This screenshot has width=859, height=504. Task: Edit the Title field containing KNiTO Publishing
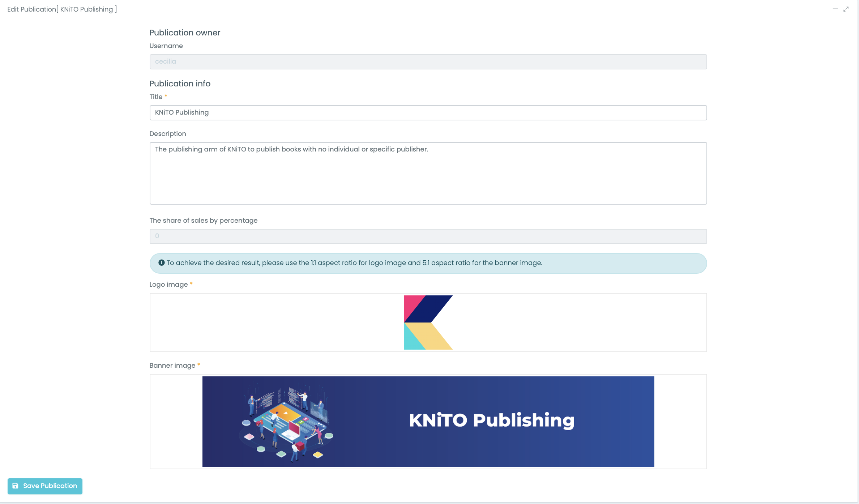(428, 113)
